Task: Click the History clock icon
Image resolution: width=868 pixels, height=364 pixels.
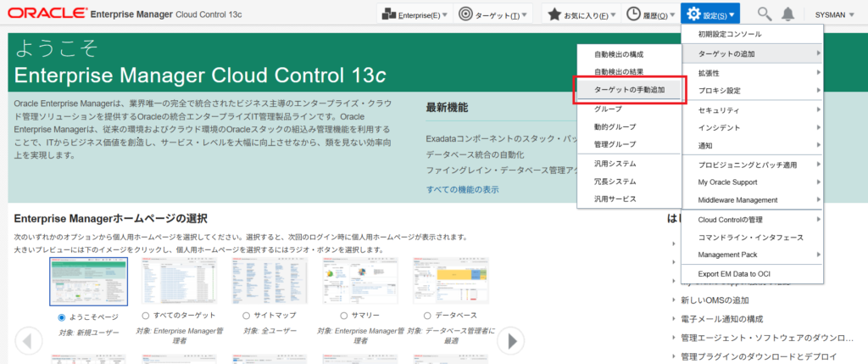Action: point(634,14)
